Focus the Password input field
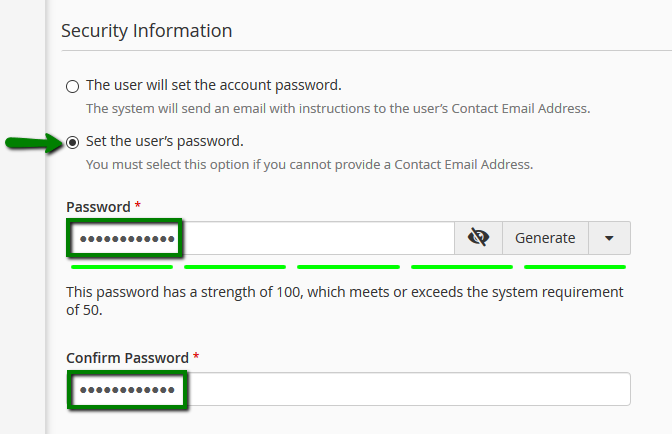The image size is (672, 434). click(x=261, y=238)
